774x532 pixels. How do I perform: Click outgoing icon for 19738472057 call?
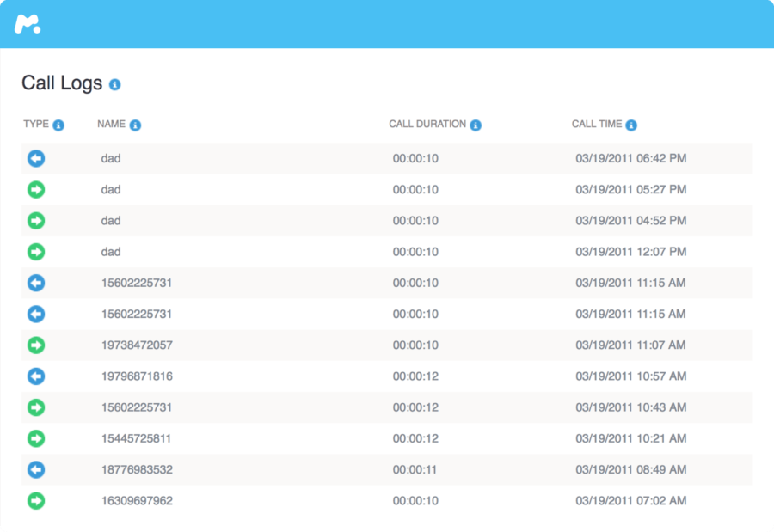coord(36,345)
